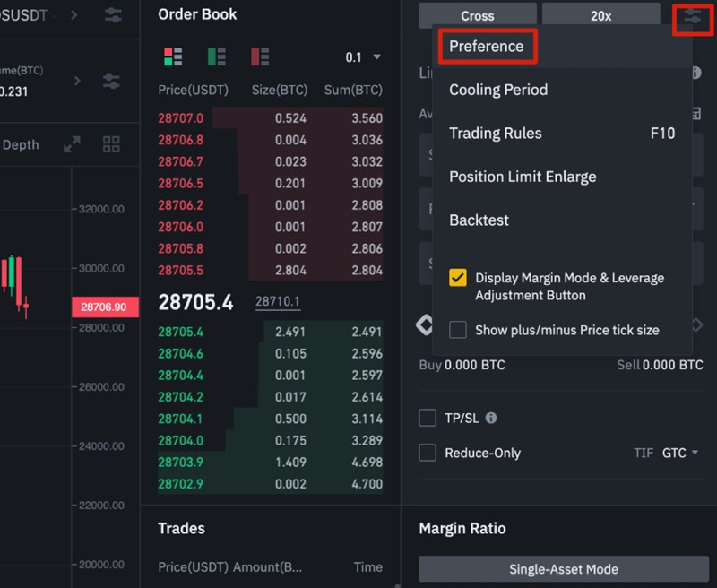Check the Reduce-Only checkbox

[x=428, y=453]
